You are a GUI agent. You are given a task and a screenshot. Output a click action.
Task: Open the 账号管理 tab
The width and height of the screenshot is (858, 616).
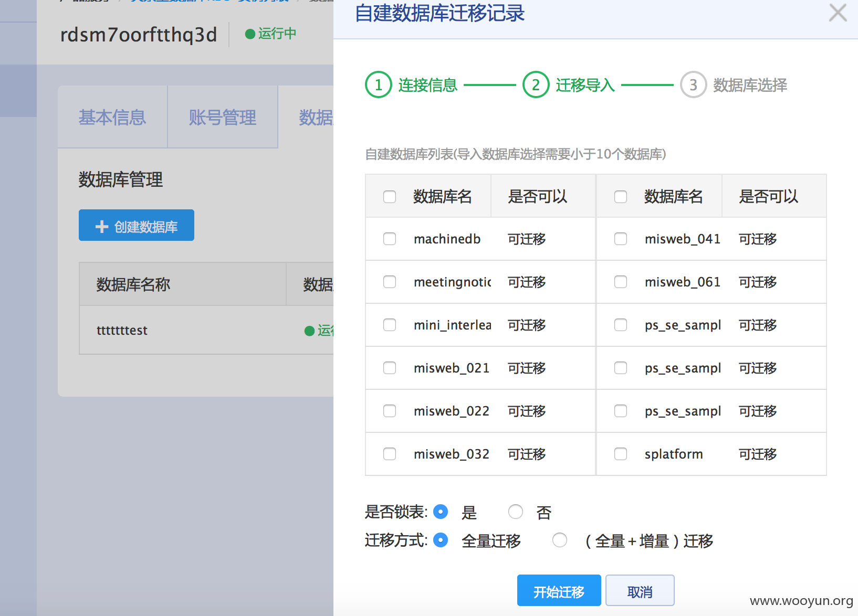pos(223,117)
